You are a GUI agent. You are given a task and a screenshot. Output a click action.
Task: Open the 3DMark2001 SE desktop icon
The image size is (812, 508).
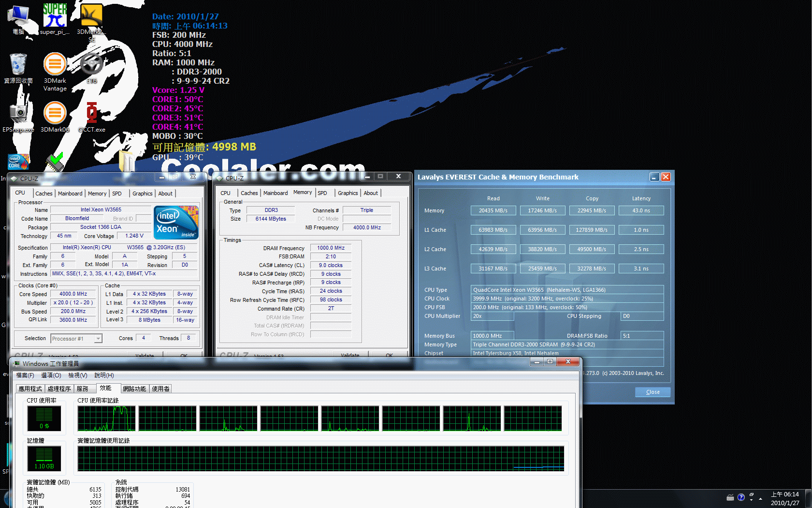point(91,22)
